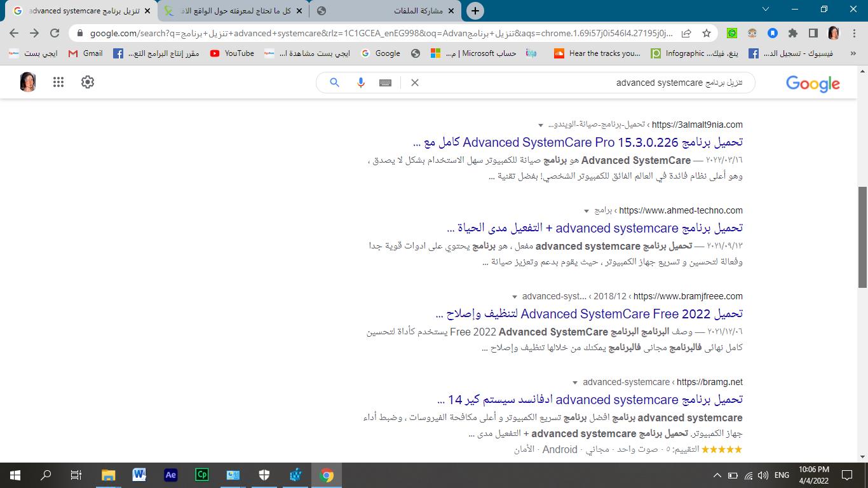Toggle the Chrome side panel

coord(813,33)
